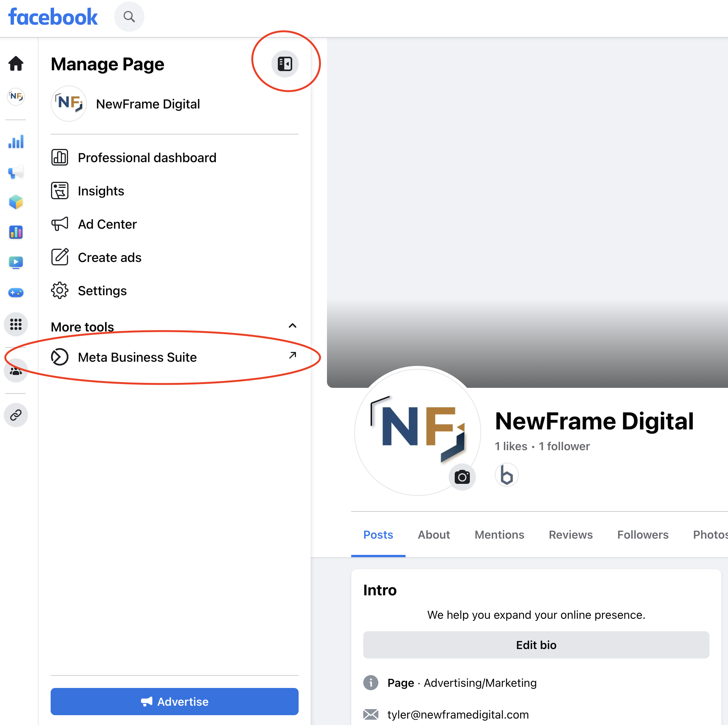The image size is (728, 725).
Task: Go to Home via house icon
Action: click(16, 63)
